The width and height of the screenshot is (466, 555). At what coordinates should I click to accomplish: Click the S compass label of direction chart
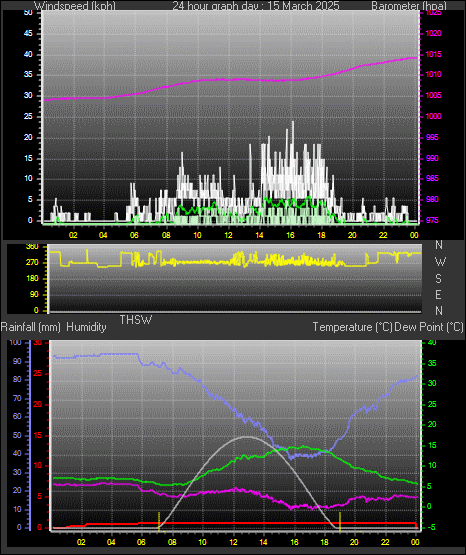438,279
